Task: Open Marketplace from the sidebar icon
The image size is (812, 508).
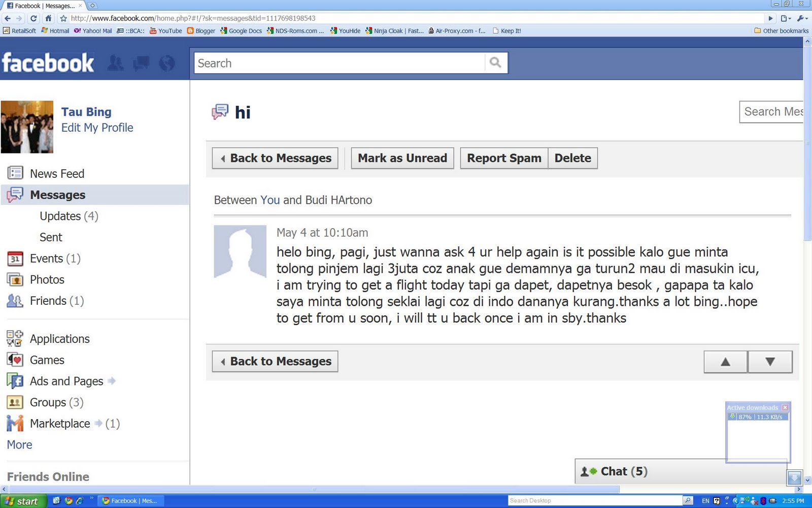Action: [15, 423]
